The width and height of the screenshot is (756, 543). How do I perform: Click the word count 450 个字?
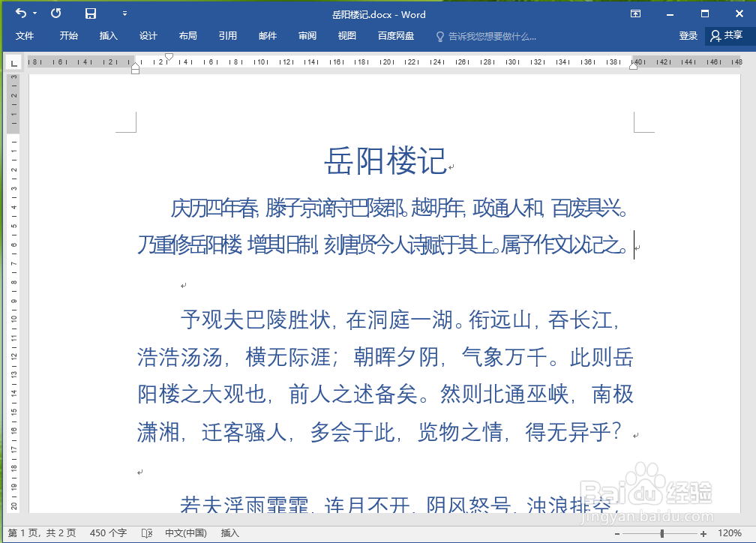(109, 532)
